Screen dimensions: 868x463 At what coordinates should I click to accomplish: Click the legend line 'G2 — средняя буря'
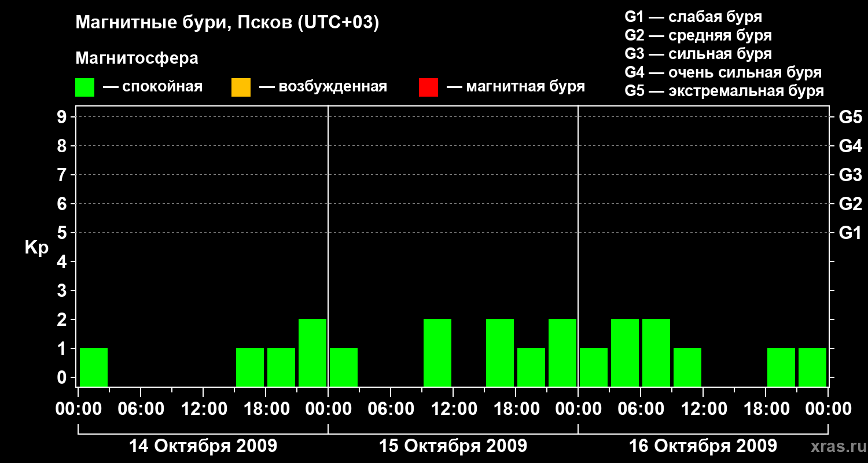tap(698, 35)
